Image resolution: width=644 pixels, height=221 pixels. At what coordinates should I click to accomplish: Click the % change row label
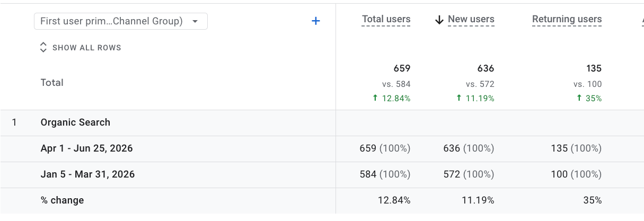(62, 200)
